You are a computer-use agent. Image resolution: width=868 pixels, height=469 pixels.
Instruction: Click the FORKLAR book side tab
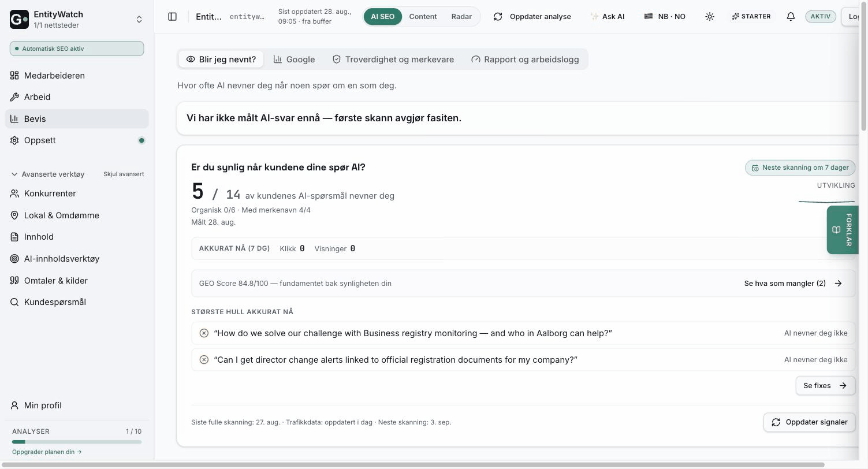tap(842, 230)
